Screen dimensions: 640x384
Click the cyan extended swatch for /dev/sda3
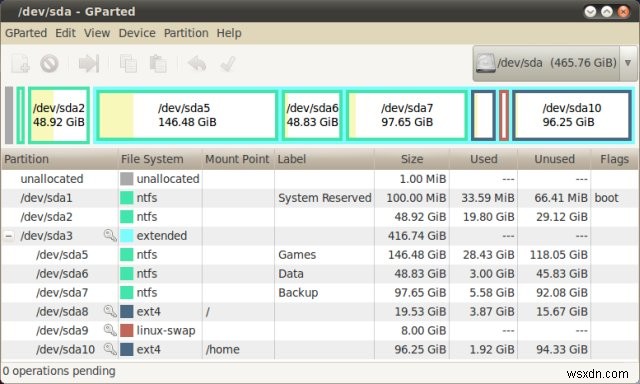(127, 236)
